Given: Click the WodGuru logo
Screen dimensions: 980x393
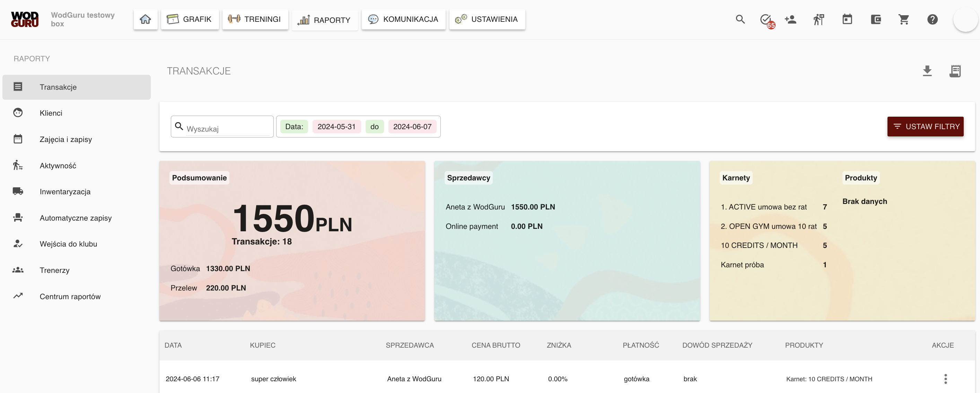Looking at the screenshot, I should pos(25,19).
